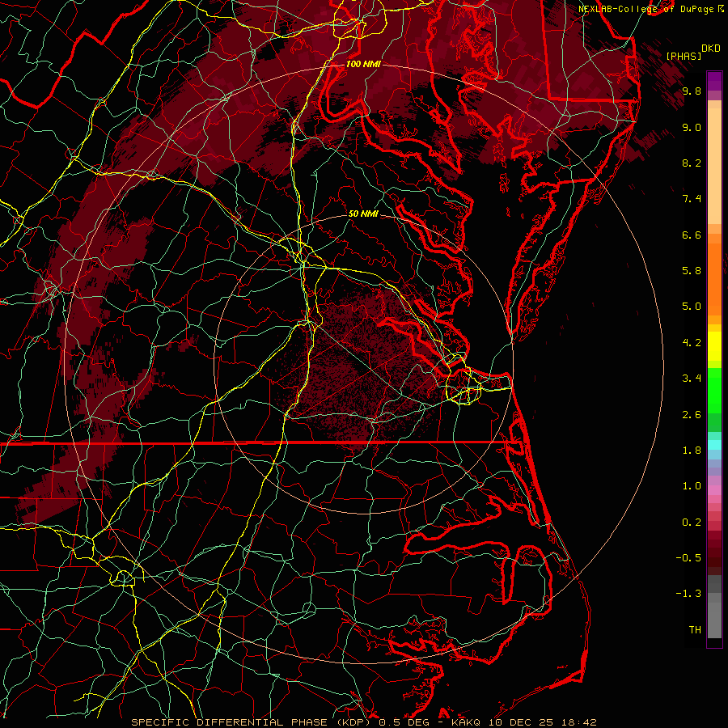Screen dimensions: 728x728
Task: Click the 6.6 legend value
Action: click(x=692, y=235)
